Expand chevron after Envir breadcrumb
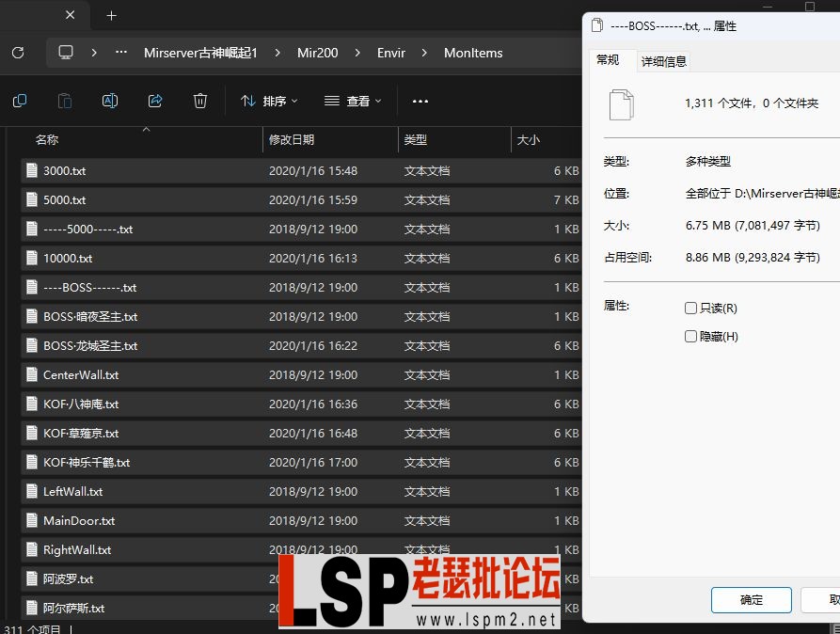This screenshot has height=634, width=840. point(424,53)
